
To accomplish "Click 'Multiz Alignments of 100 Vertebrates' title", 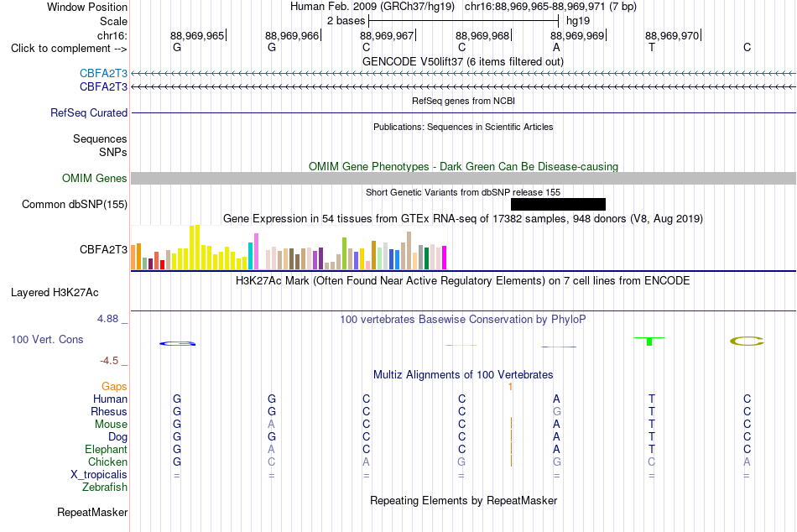I will [463, 375].
